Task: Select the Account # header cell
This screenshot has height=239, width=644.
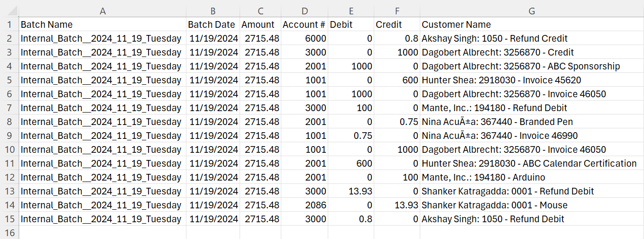Action: (x=305, y=24)
